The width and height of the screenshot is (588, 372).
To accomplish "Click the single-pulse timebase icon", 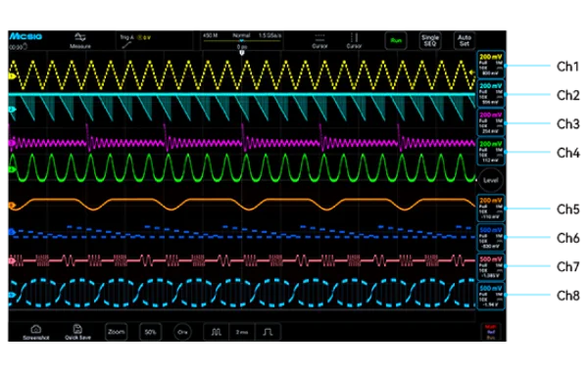I will (x=268, y=332).
